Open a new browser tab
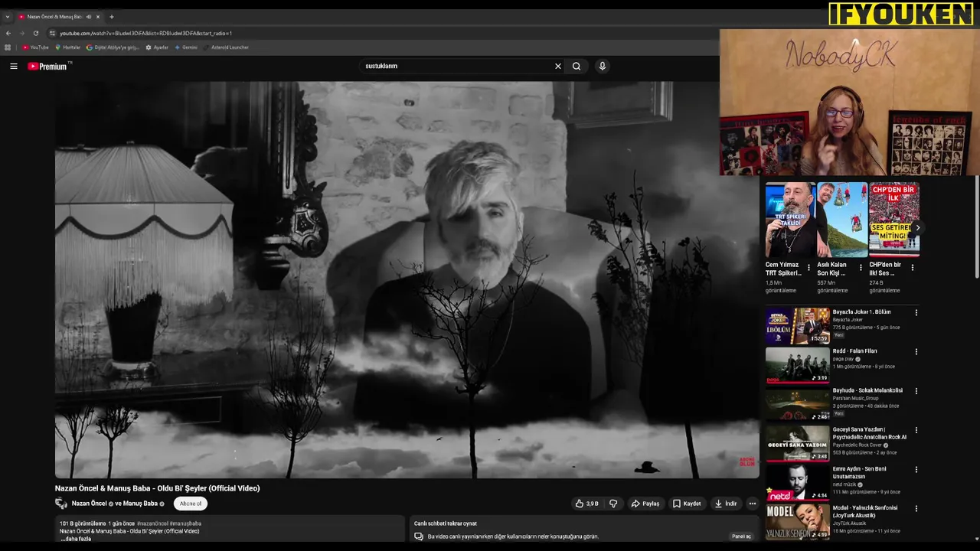Screen dimensions: 980x551 tap(112, 17)
